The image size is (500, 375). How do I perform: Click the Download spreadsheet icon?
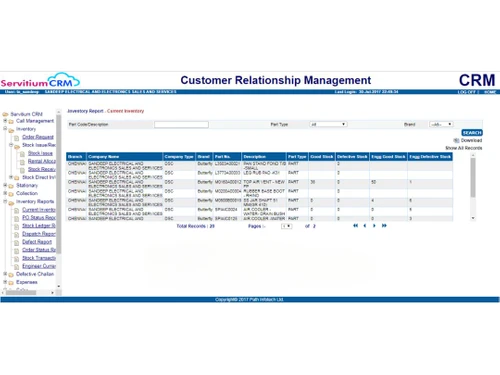(x=456, y=141)
